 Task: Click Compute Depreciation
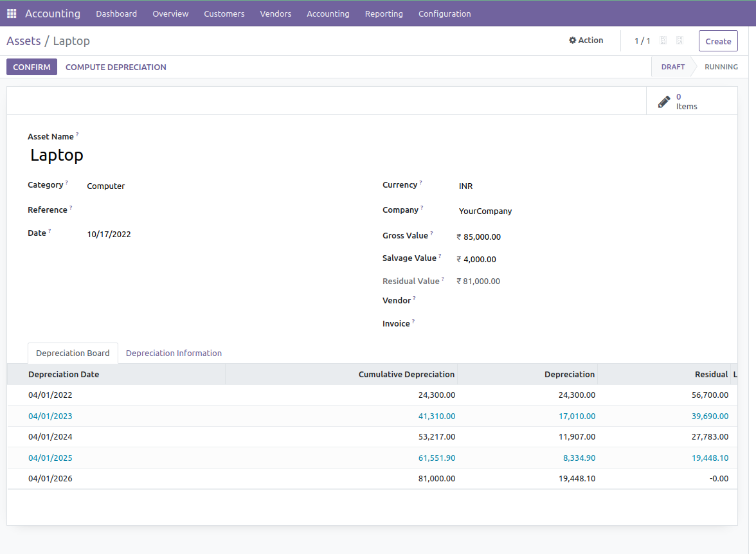click(x=116, y=67)
